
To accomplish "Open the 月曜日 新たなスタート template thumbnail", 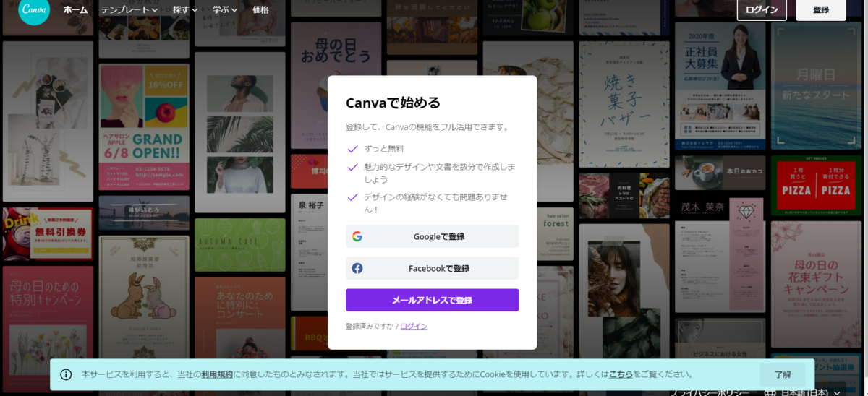I will point(816,85).
